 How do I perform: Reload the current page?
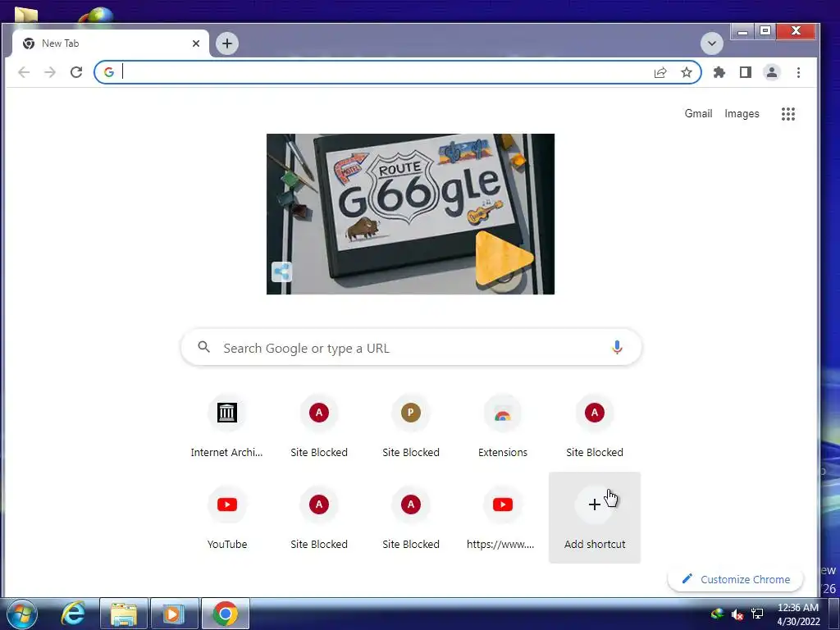76,72
